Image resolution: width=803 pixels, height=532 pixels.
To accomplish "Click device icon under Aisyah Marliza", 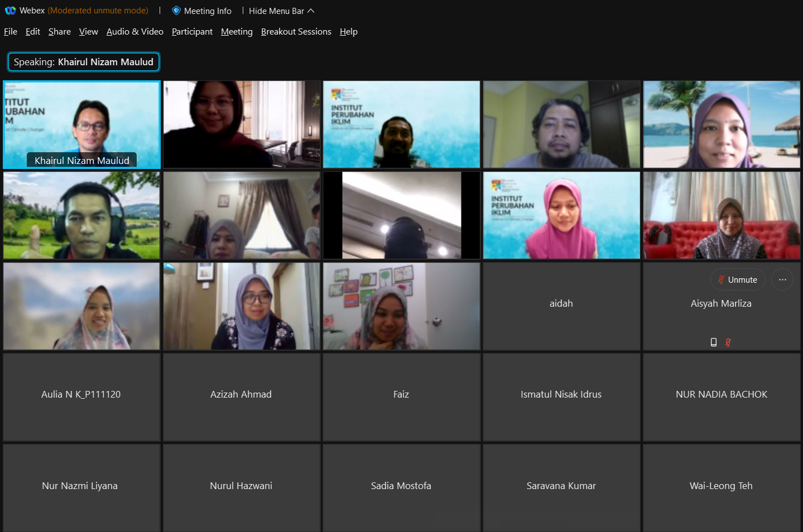I will pos(713,342).
